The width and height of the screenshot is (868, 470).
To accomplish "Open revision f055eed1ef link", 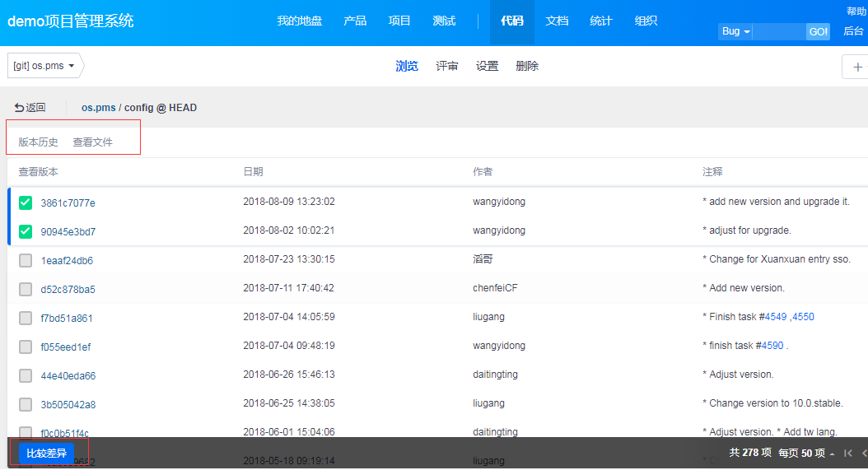I will pos(65,347).
